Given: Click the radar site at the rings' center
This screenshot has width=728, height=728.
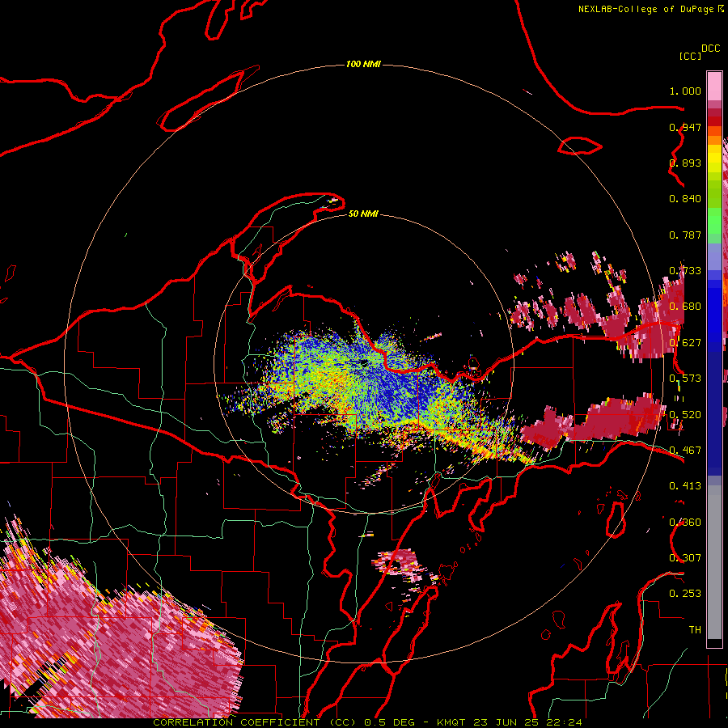Looking at the screenshot, I should 363,363.
